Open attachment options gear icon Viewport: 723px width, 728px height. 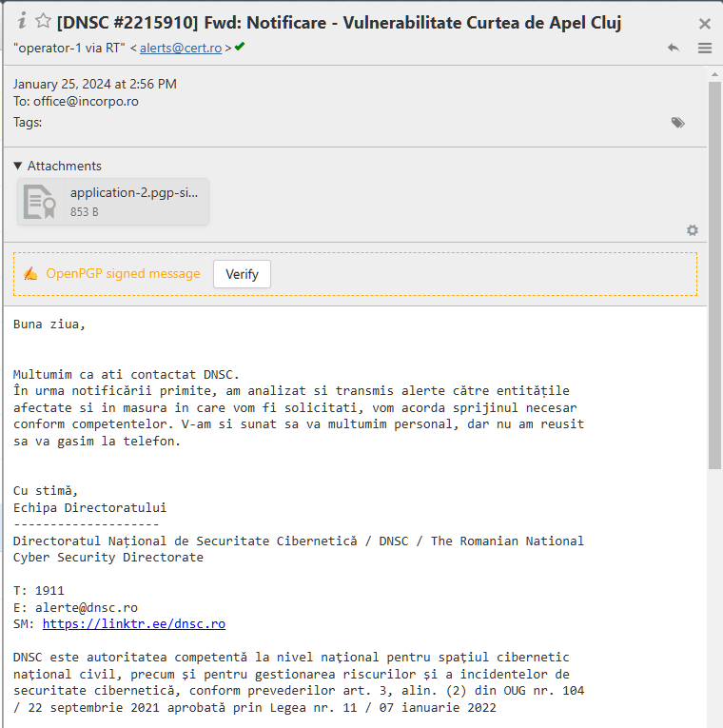pos(693,230)
